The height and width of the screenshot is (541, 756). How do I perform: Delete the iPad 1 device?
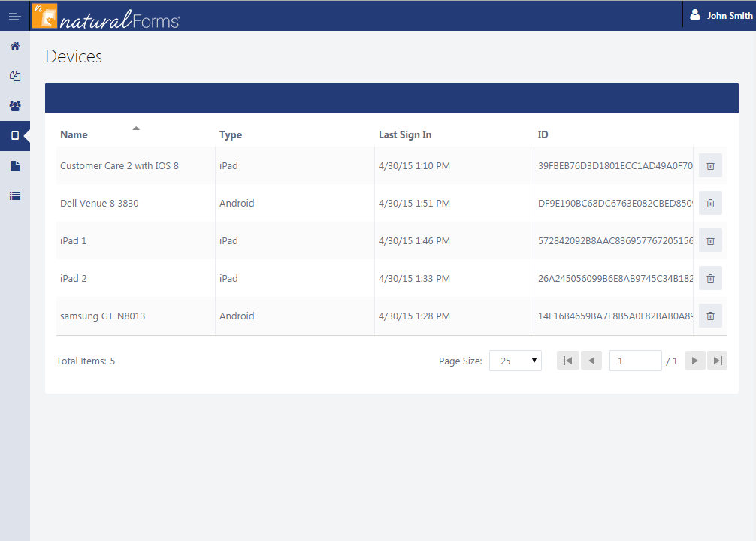coord(709,240)
